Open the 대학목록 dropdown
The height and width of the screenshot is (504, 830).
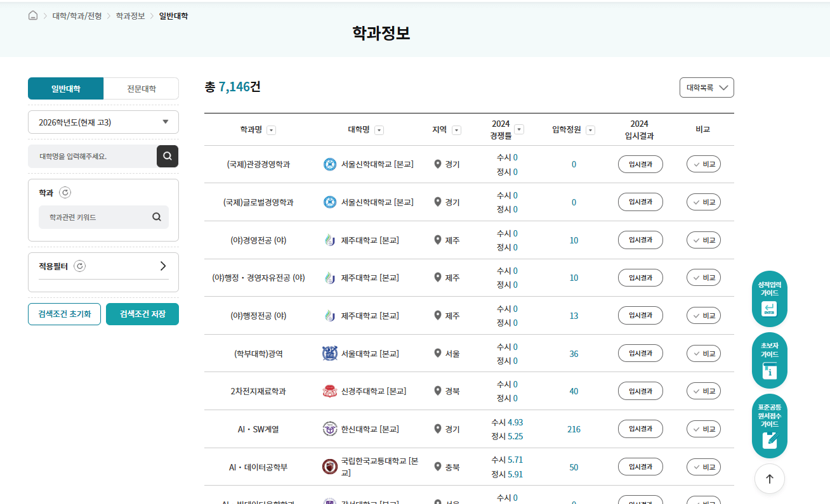pos(706,87)
